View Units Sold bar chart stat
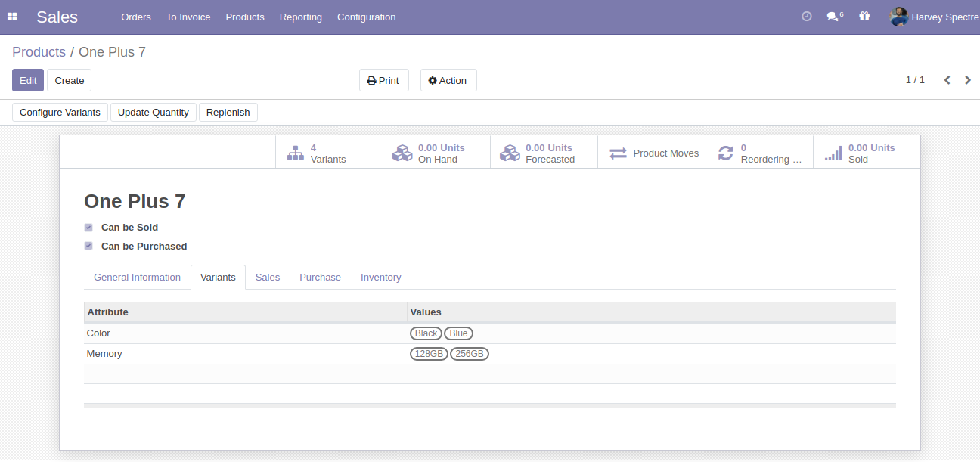This screenshot has width=980, height=462. [867, 153]
